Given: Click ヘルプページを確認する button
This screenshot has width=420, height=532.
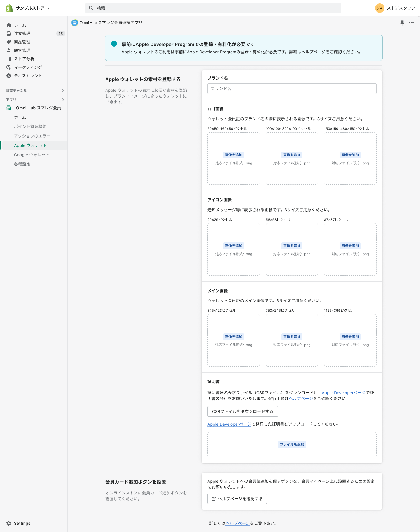Looking at the screenshot, I should 237,499.
